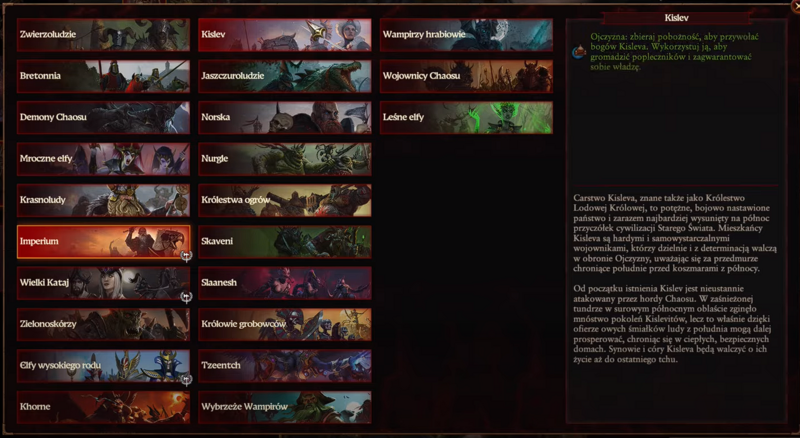This screenshot has height=438, width=800.
Task: Select Wybrzeże Wampirów faction
Action: [x=285, y=407]
